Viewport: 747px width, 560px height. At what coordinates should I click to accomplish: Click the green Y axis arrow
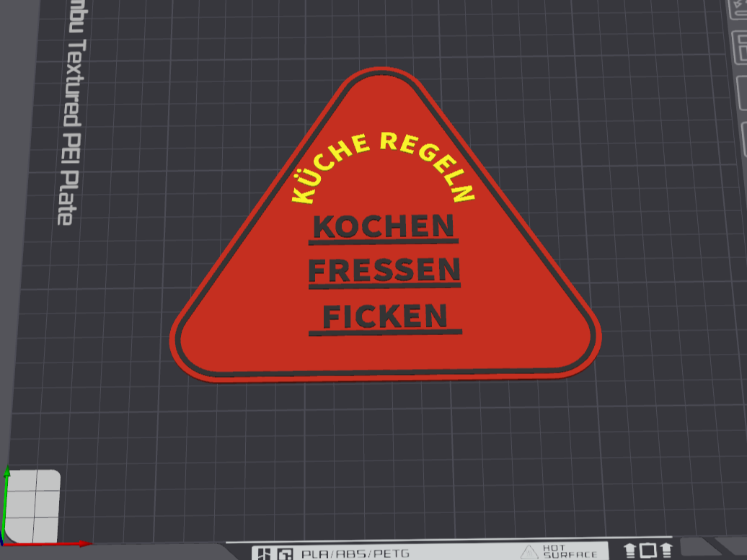click(6, 505)
